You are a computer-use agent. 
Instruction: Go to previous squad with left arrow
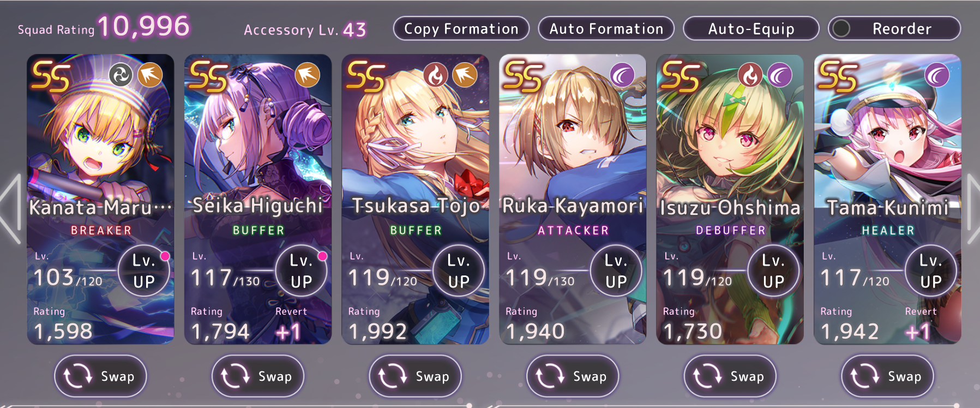pyautogui.click(x=11, y=208)
